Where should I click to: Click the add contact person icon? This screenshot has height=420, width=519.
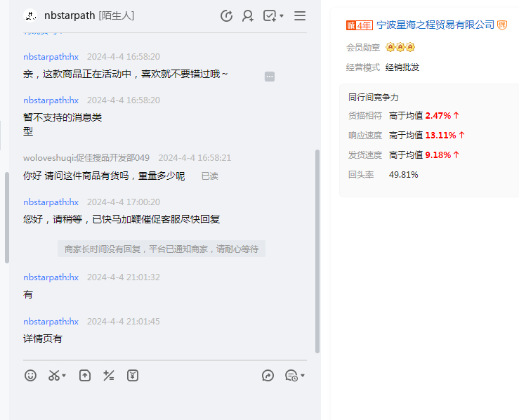(x=248, y=15)
